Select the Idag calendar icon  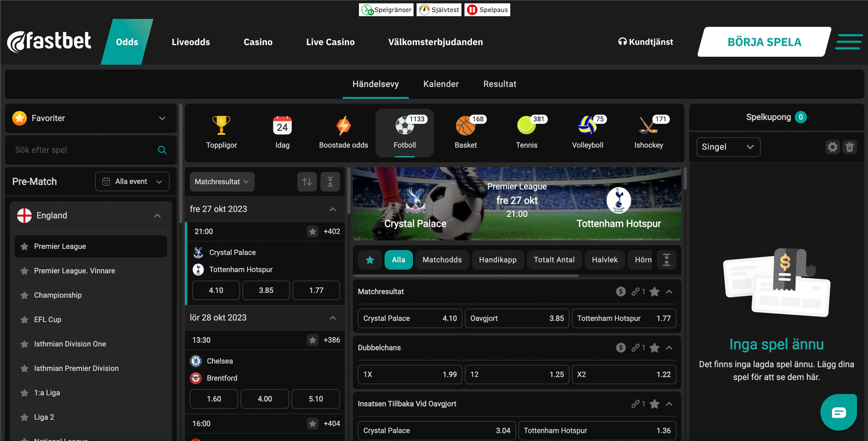point(282,126)
